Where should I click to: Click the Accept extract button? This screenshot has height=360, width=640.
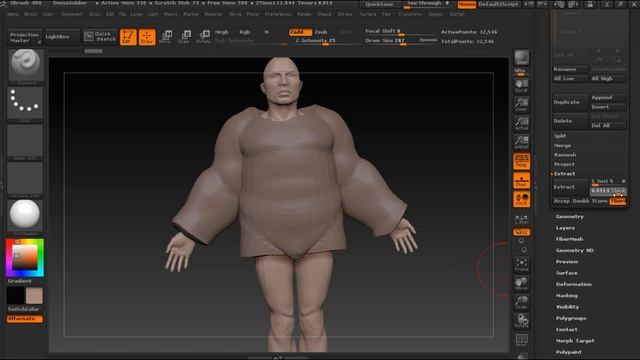click(562, 201)
